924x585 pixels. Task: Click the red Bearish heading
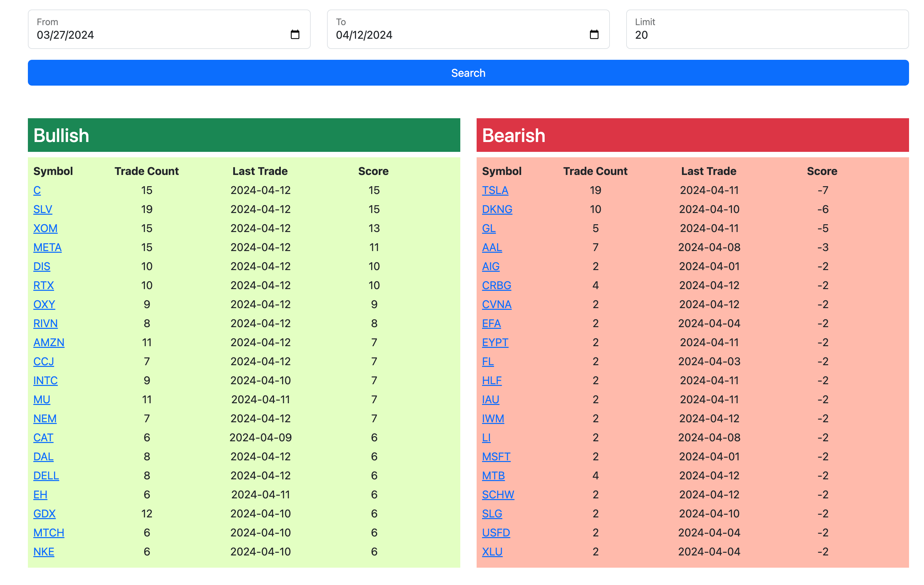click(x=513, y=135)
